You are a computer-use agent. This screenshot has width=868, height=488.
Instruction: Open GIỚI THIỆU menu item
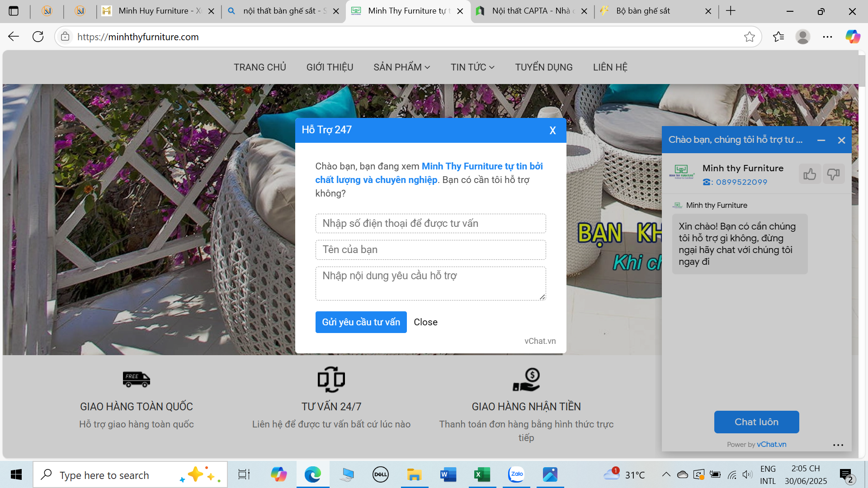(x=330, y=67)
